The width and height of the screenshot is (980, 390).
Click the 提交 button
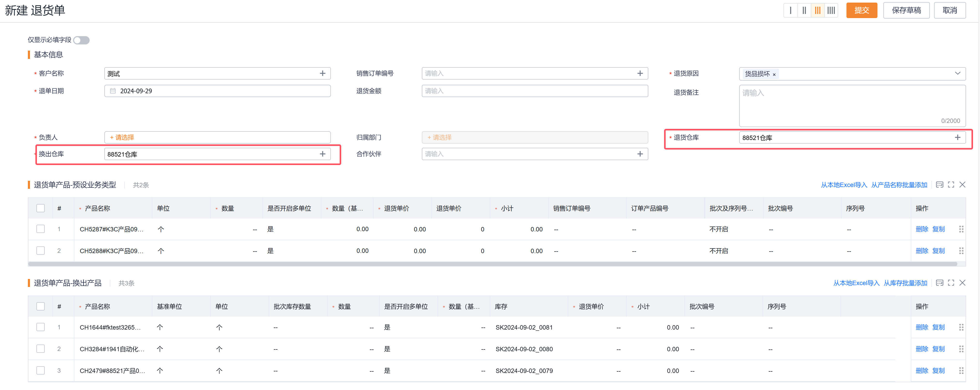pos(861,10)
